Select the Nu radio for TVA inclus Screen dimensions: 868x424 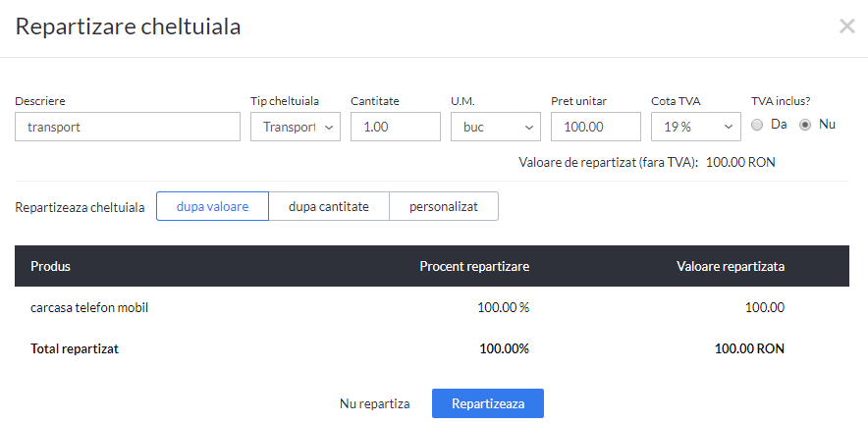805,125
